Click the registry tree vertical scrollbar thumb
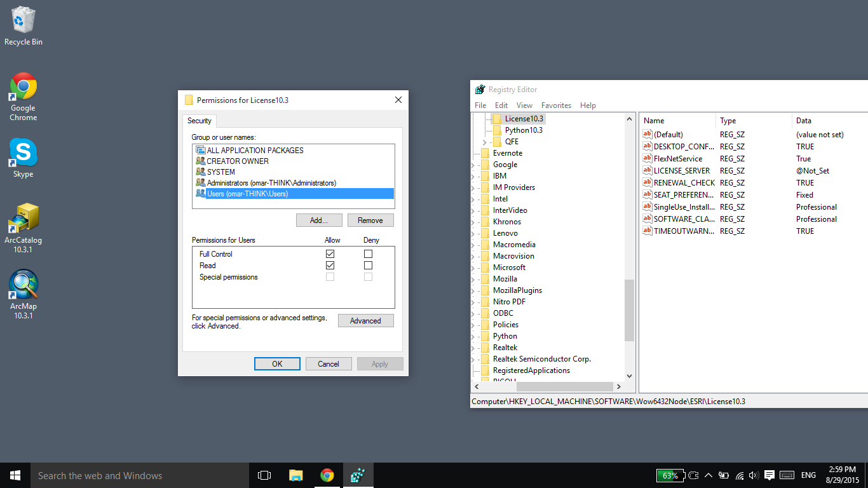The height and width of the screenshot is (488, 868). point(629,311)
